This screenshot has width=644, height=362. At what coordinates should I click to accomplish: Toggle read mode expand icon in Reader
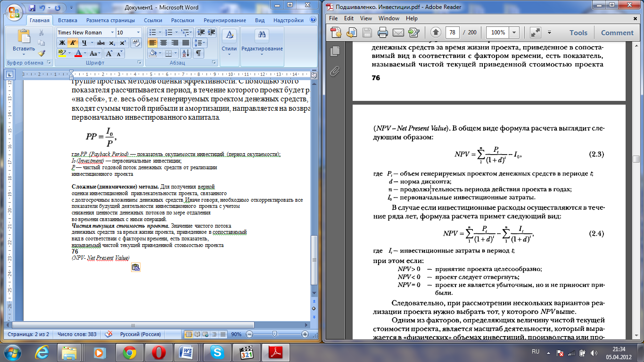coord(535,33)
